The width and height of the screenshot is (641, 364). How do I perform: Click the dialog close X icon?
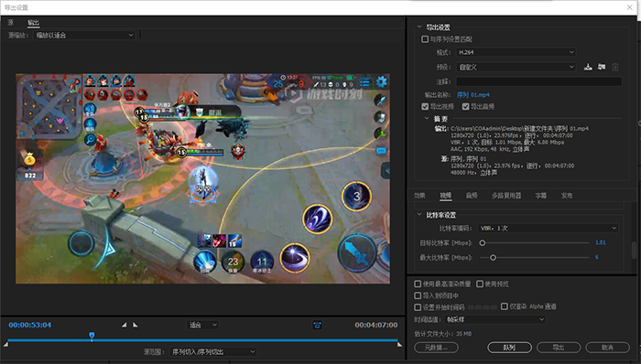[x=630, y=7]
